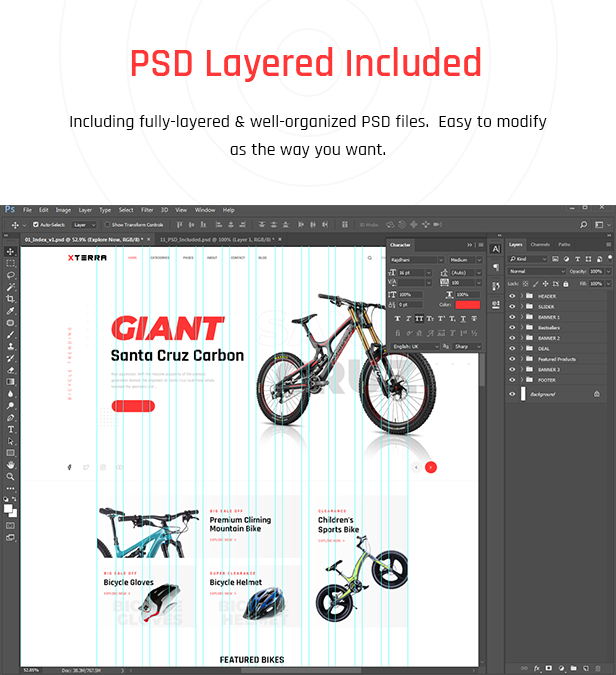
Task: Click the All Caps style button
Action: [x=419, y=319]
